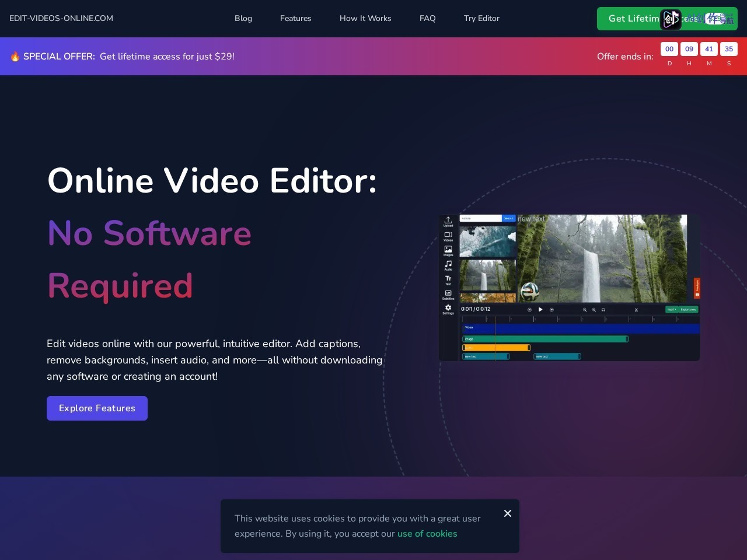This screenshot has height=560, width=747.
Task: Click the video editor preview screenshot
Action: pos(569,288)
